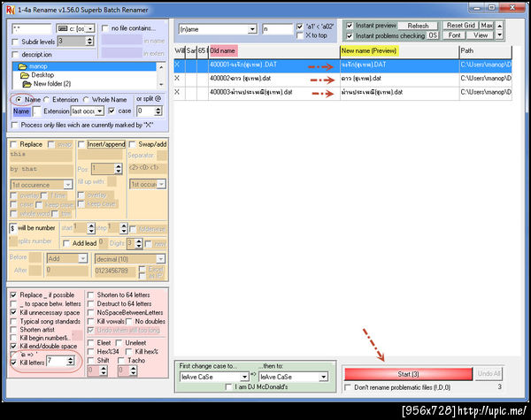Image resolution: width=531 pixels, height=420 pixels.
Task: Toggle 'Kill unnecessary space' checkbox
Action: tap(13, 312)
